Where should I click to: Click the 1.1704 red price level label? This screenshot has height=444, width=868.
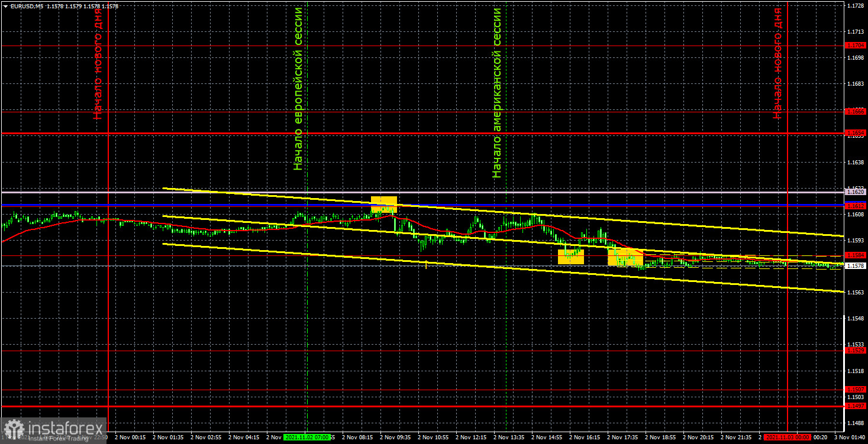(856, 46)
